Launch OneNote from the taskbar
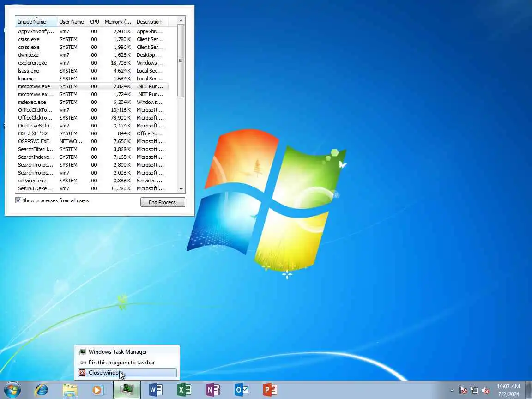This screenshot has height=399, width=532. coord(213,390)
